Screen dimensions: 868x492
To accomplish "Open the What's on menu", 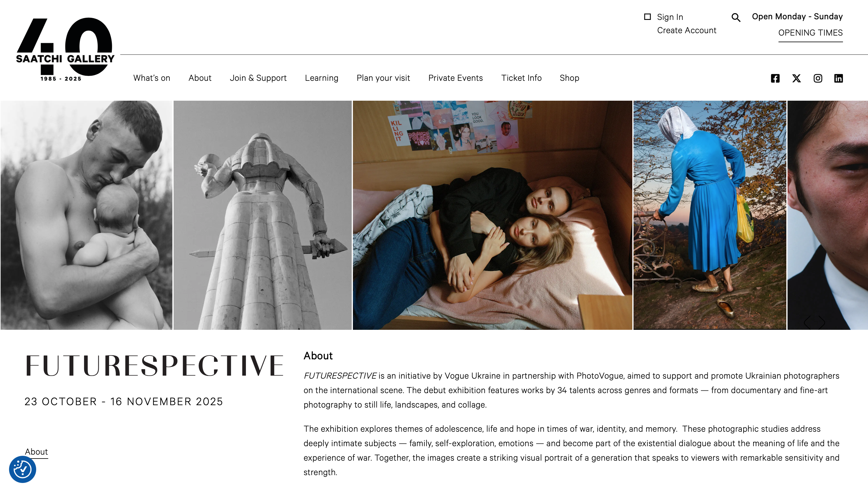I will (x=152, y=78).
